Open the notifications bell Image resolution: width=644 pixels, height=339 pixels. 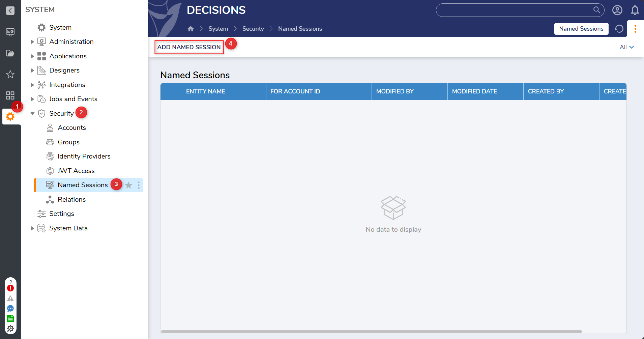[x=635, y=10]
